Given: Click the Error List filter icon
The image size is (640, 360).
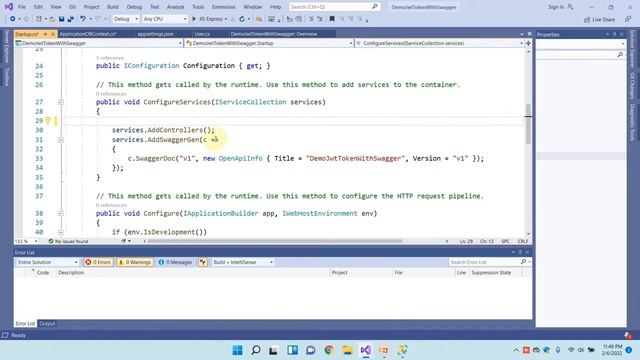Looking at the screenshot, I should pos(203,262).
